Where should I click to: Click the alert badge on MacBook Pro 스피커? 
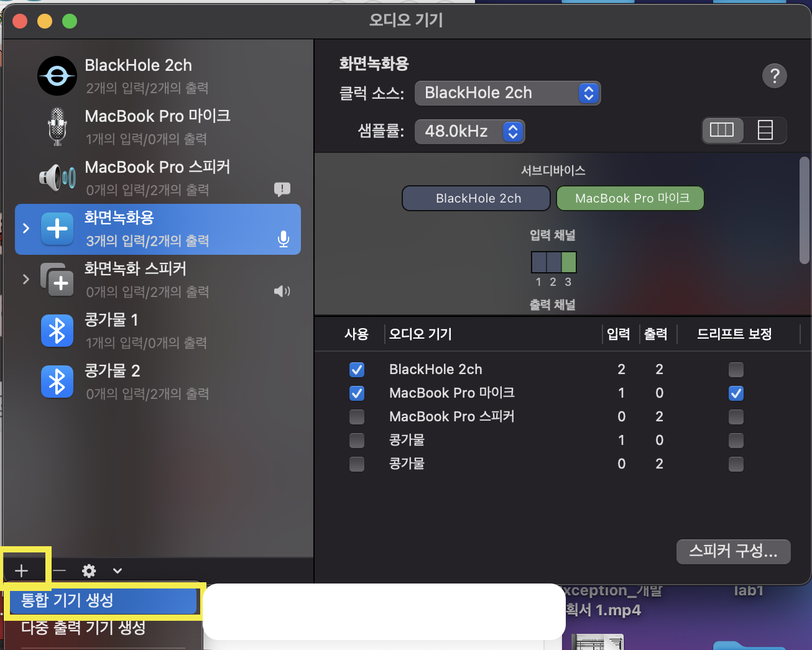click(x=282, y=189)
